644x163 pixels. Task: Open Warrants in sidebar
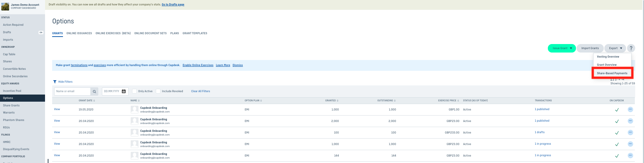pyautogui.click(x=9, y=113)
